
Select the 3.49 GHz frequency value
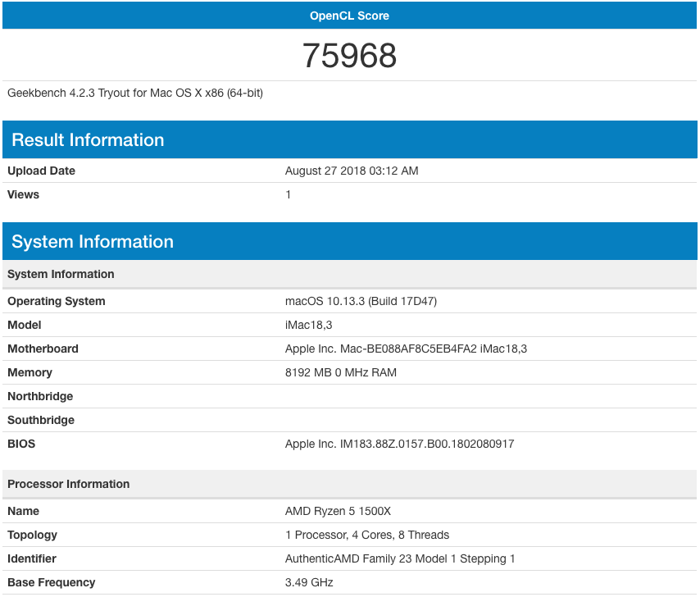[x=309, y=582]
